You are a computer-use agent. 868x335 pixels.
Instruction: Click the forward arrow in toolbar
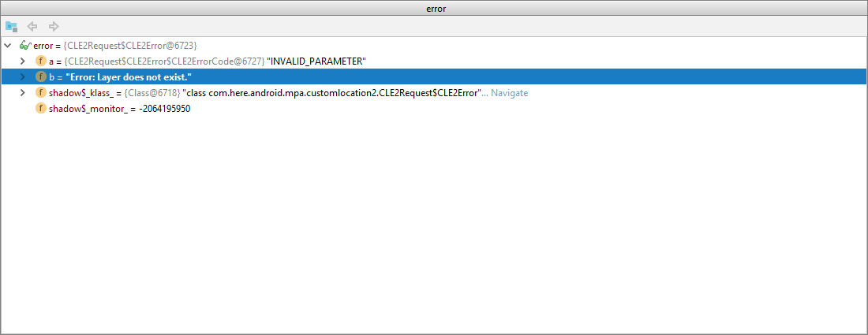click(54, 26)
